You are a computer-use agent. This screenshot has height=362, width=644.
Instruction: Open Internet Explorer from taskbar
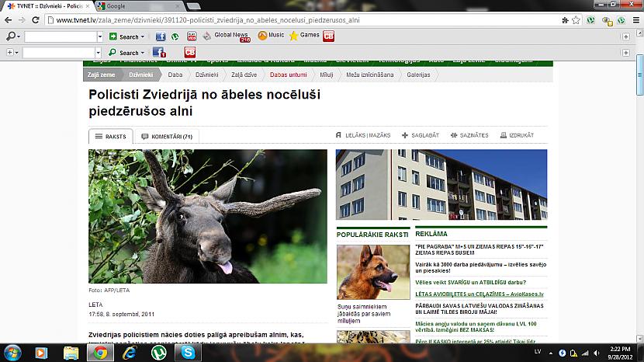click(x=130, y=353)
